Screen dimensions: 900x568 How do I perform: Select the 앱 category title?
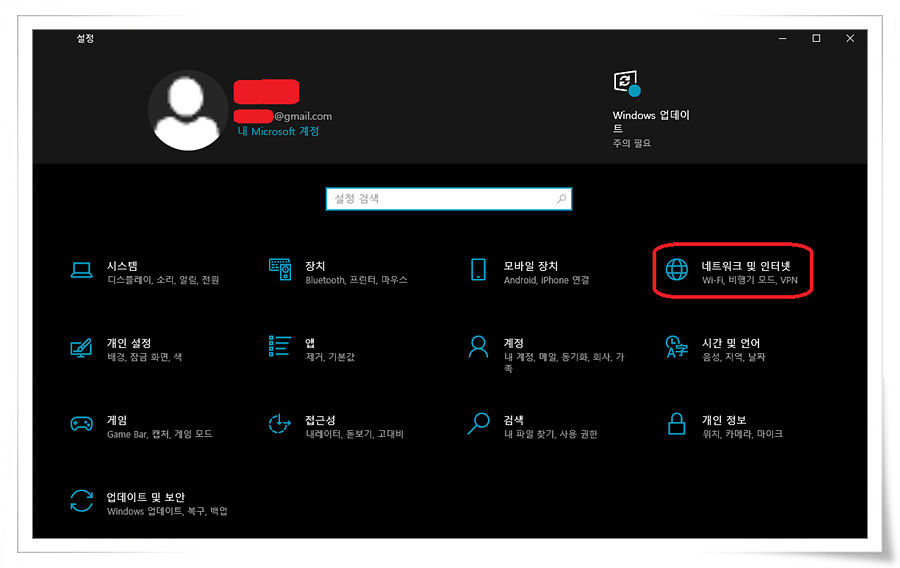310,343
